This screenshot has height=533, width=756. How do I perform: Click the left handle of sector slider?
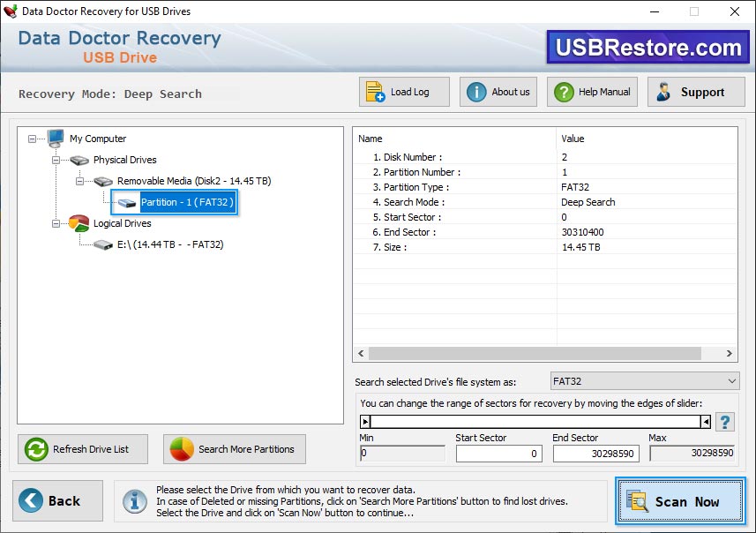[365, 422]
